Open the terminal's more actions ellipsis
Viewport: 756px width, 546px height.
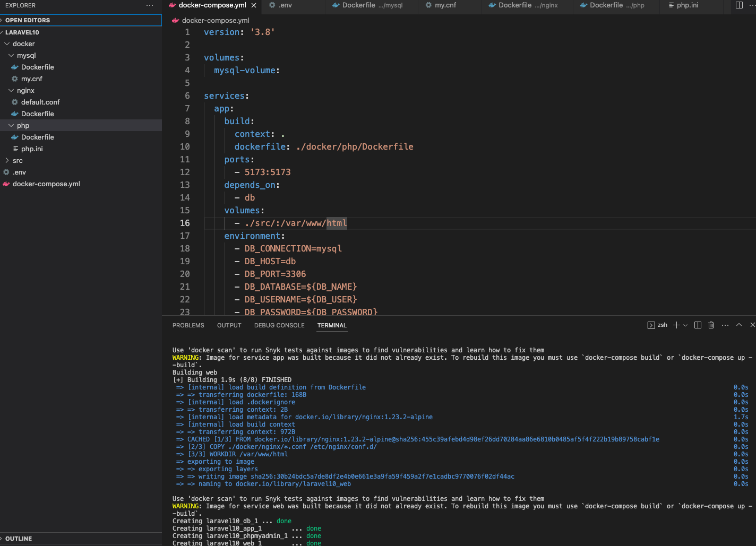click(725, 325)
